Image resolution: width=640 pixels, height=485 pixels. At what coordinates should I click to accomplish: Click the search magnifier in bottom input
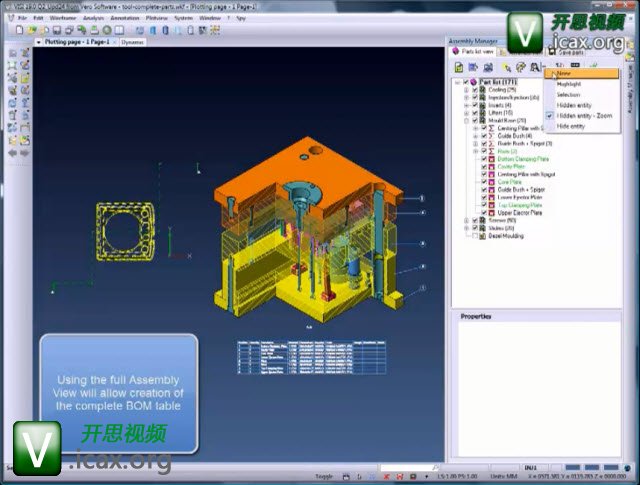[x=435, y=467]
